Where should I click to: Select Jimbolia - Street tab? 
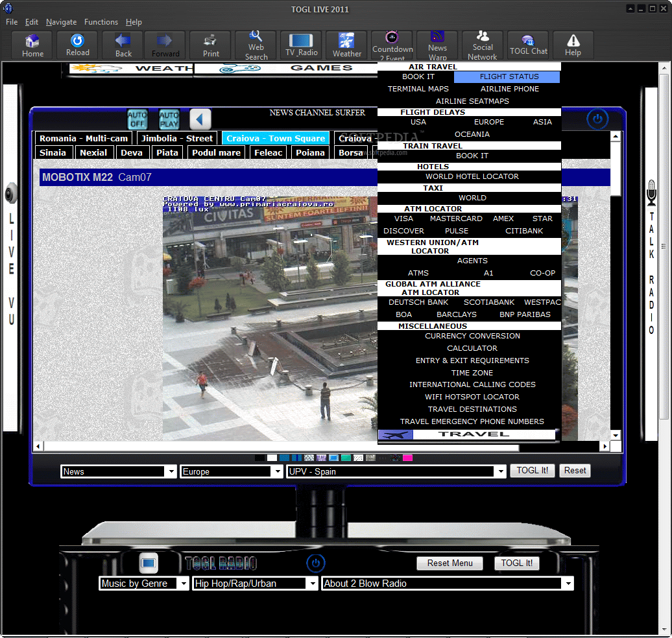click(x=177, y=138)
